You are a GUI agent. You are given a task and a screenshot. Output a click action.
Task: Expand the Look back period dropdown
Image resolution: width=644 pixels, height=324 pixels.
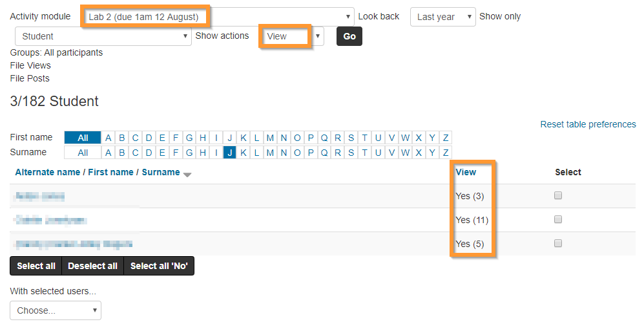[442, 17]
